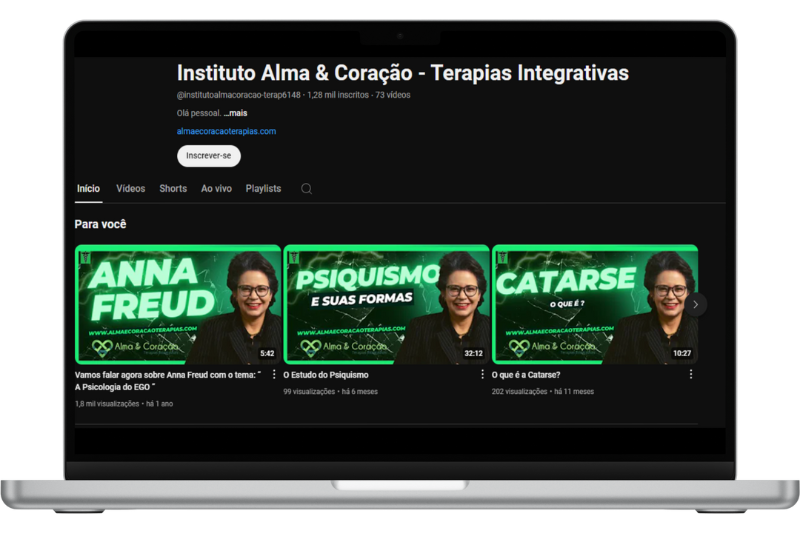Play the Catarse o que é thumbnail
This screenshot has width=800, height=533.
click(595, 304)
